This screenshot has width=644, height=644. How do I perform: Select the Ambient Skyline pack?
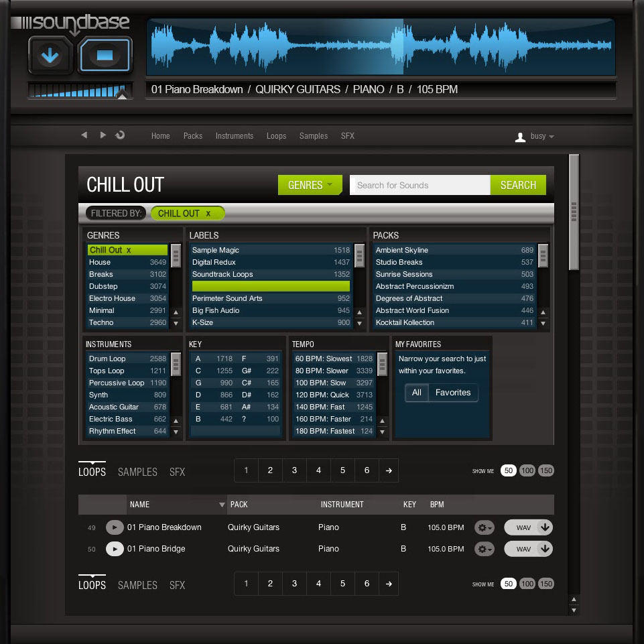[454, 250]
